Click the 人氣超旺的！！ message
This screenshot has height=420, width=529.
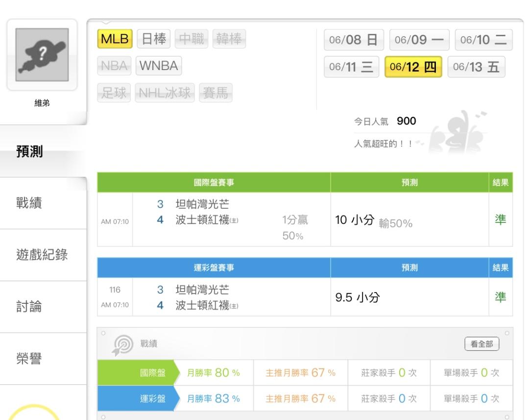click(384, 144)
